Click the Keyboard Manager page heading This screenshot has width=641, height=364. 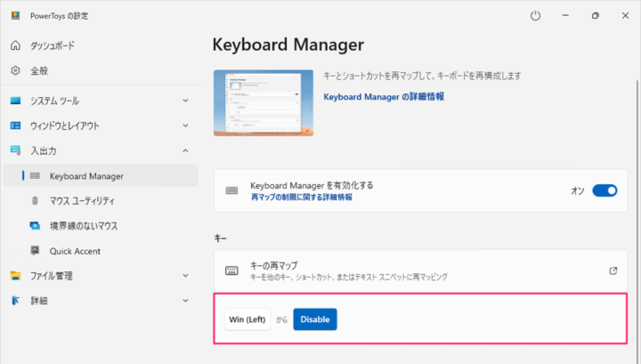click(x=288, y=44)
